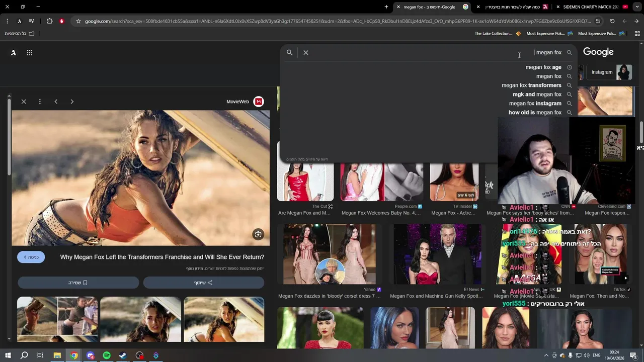Open Windows Start menu
The image size is (644, 362).
[8, 355]
